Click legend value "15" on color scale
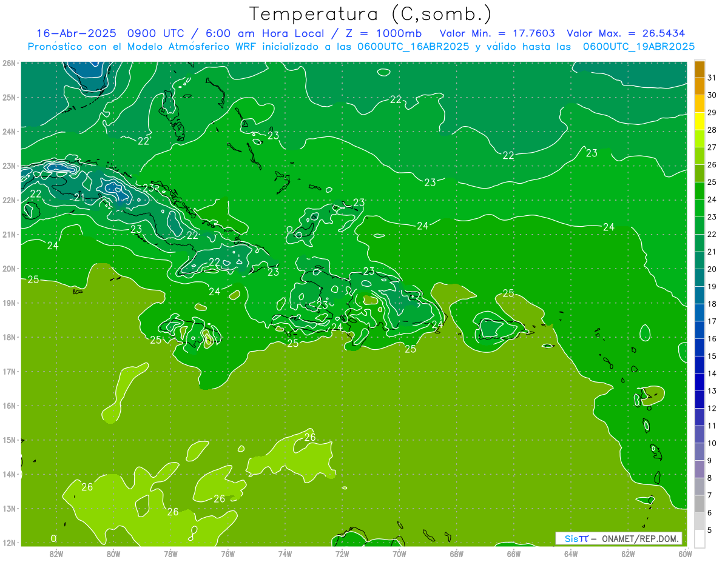Image resolution: width=728 pixels, height=562 pixels. click(x=712, y=356)
